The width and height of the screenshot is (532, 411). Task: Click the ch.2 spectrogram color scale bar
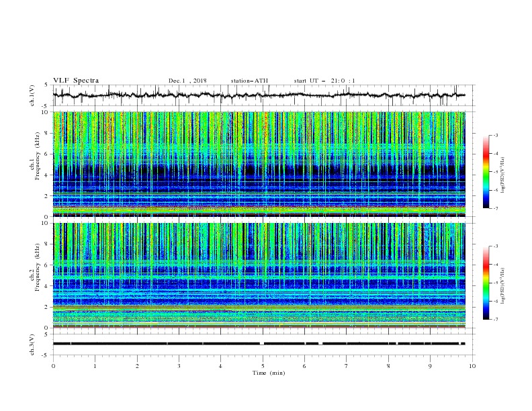(486, 283)
